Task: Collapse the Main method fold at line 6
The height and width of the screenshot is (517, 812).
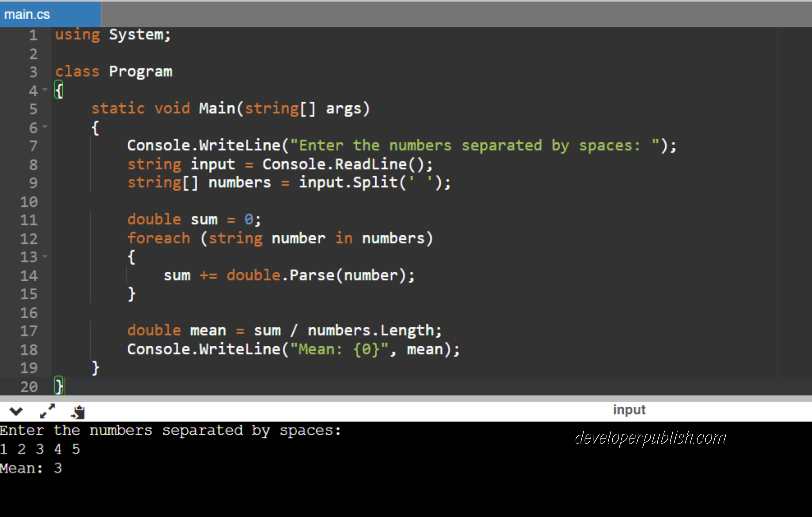Action: point(46,127)
